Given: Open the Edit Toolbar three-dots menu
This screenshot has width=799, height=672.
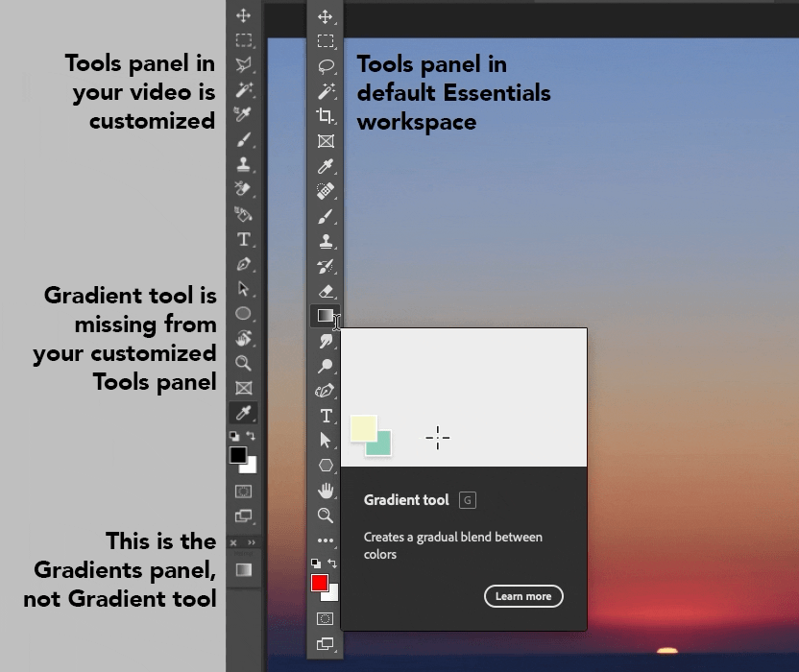Looking at the screenshot, I should click(326, 540).
